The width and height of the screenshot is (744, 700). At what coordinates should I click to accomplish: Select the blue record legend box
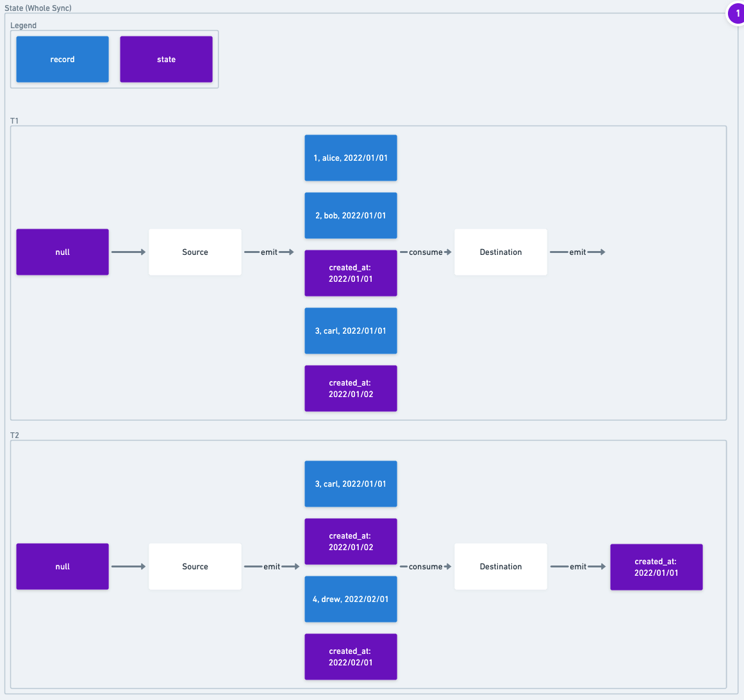(62, 59)
